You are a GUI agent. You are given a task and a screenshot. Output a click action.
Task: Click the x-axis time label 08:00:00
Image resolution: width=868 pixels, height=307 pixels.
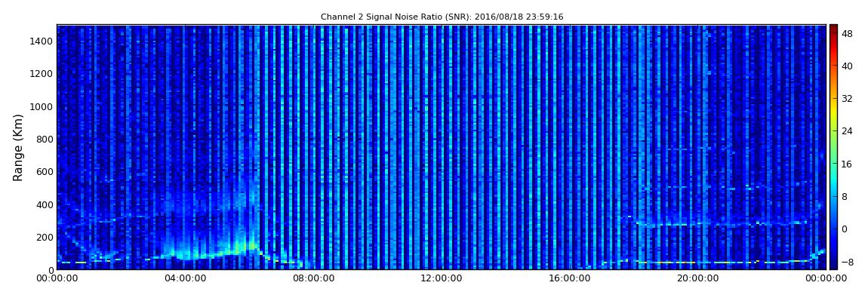tap(314, 279)
